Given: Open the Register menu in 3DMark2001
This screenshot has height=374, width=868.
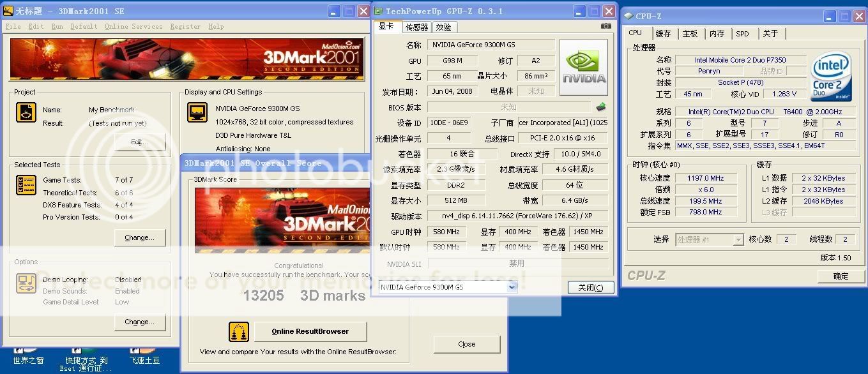Looking at the screenshot, I should click(x=185, y=26).
